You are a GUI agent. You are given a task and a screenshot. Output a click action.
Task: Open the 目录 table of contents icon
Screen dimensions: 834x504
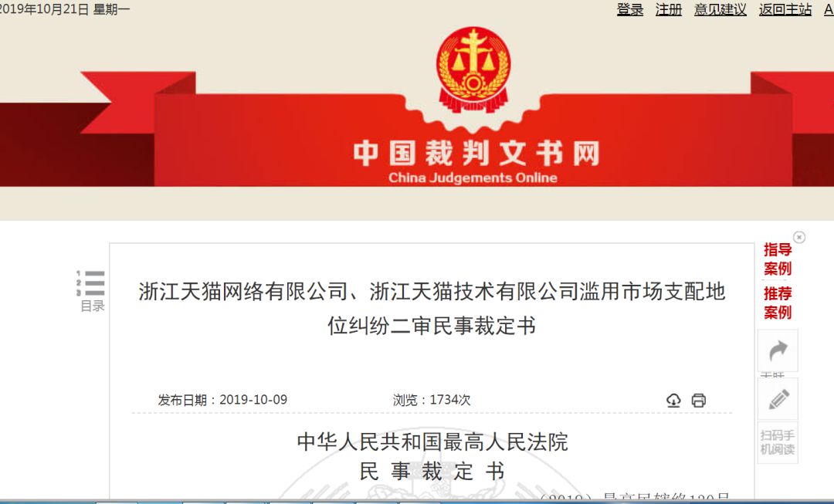click(91, 291)
